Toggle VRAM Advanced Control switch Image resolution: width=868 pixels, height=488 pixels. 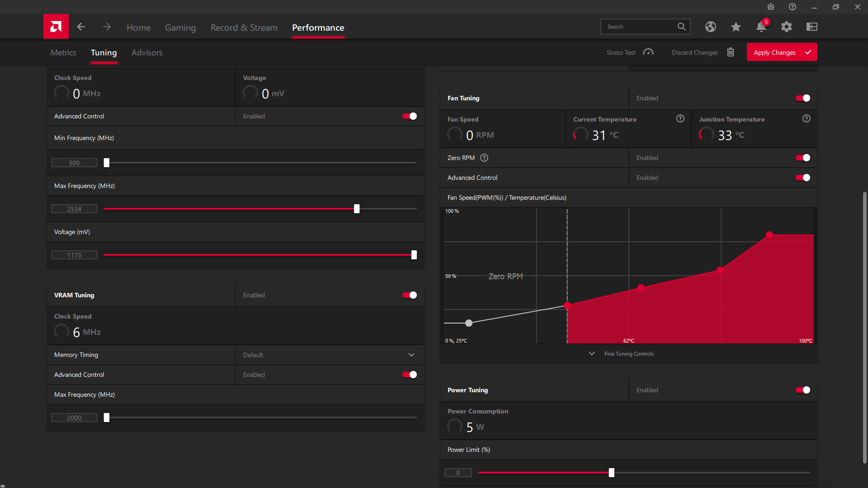pos(410,375)
